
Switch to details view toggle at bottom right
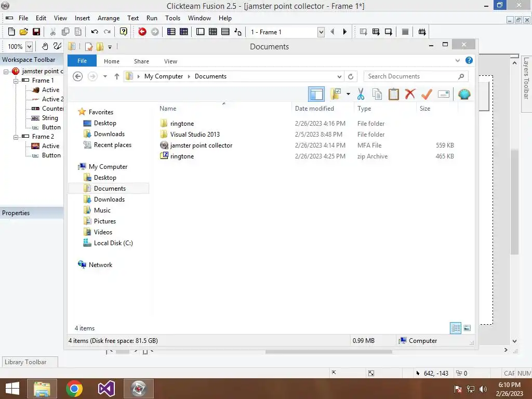[456, 328]
